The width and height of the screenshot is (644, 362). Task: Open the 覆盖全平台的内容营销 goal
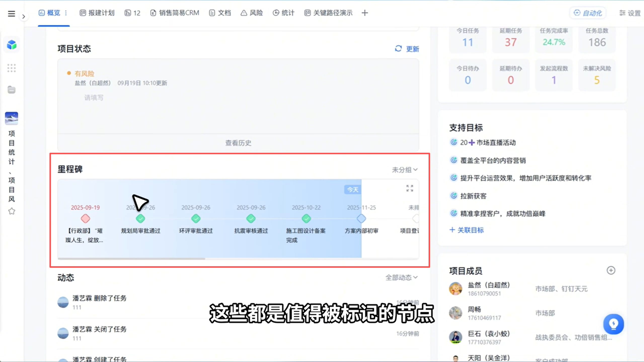point(493,160)
